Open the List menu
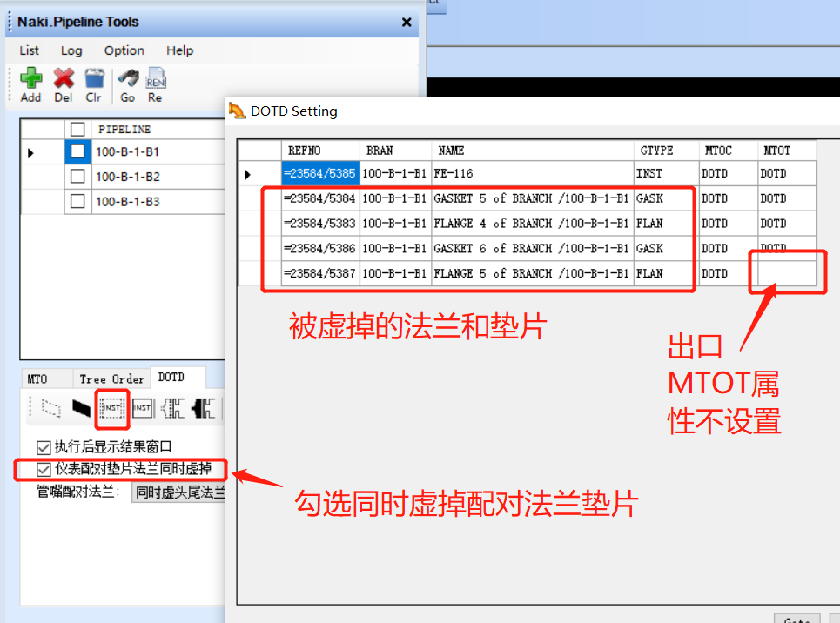Viewport: 840px width, 623px height. click(x=29, y=50)
